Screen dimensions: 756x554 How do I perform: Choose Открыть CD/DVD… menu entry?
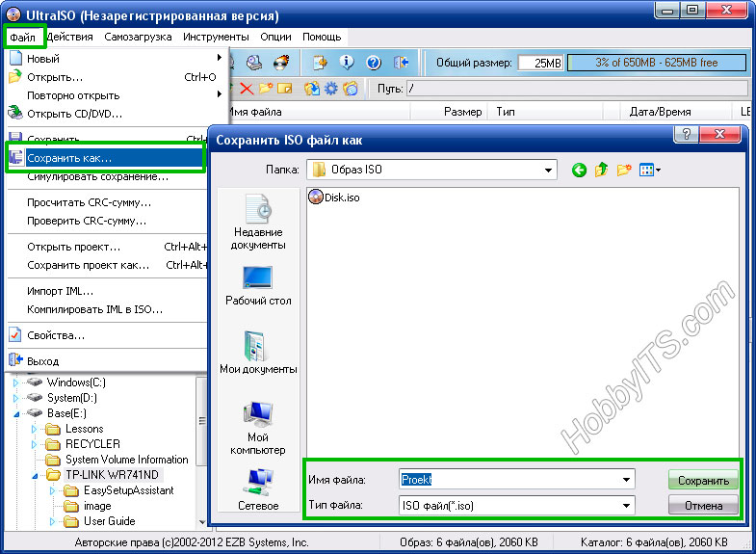pos(114,114)
